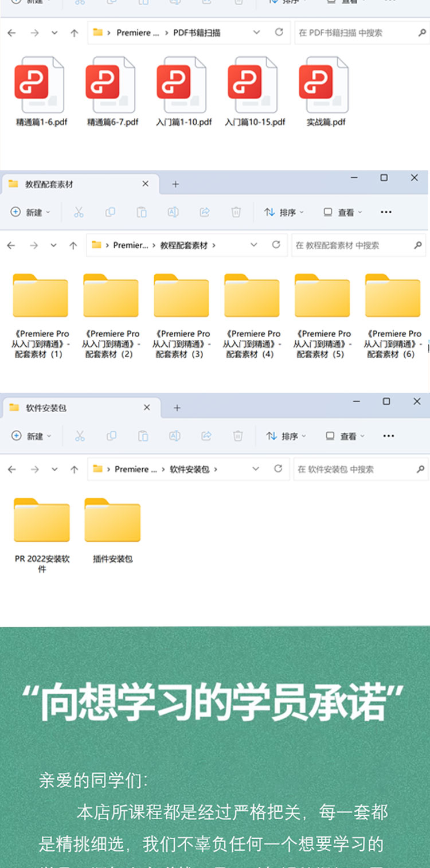Go forward in 软件安装包 window
This screenshot has width=430, height=868.
34,470
